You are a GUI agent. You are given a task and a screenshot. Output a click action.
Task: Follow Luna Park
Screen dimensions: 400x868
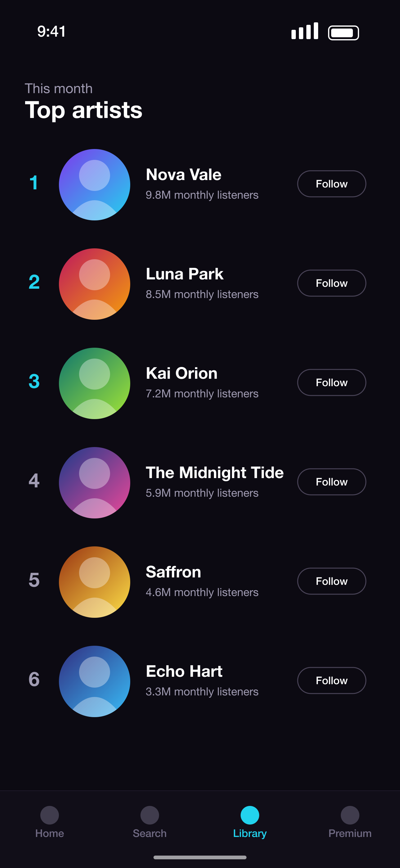[332, 283]
